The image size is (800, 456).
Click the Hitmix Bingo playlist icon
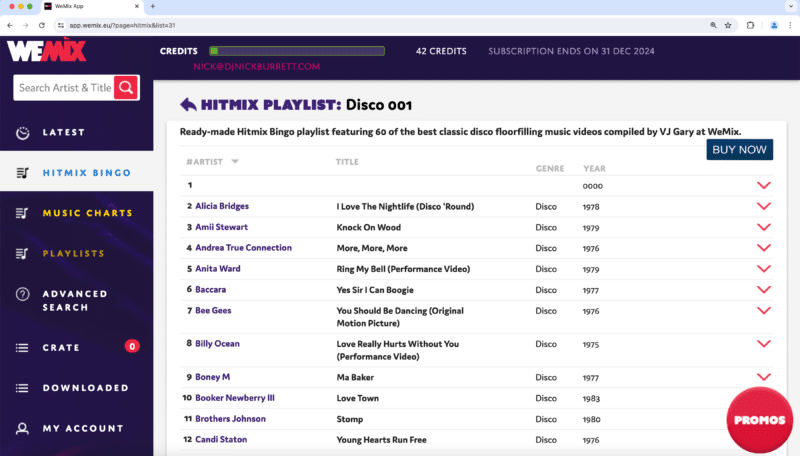tap(22, 173)
